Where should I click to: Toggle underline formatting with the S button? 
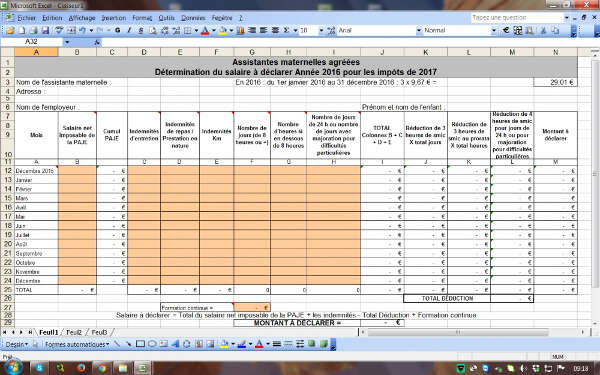click(141, 30)
